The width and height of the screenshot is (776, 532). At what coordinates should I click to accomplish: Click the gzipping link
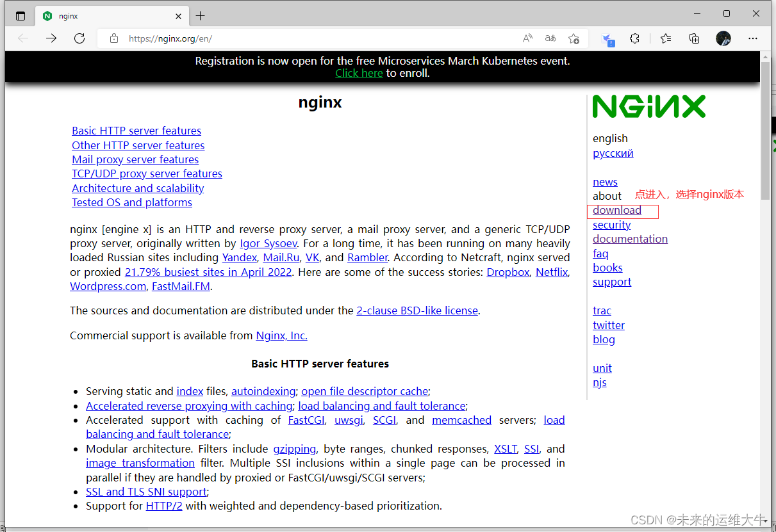tap(294, 449)
